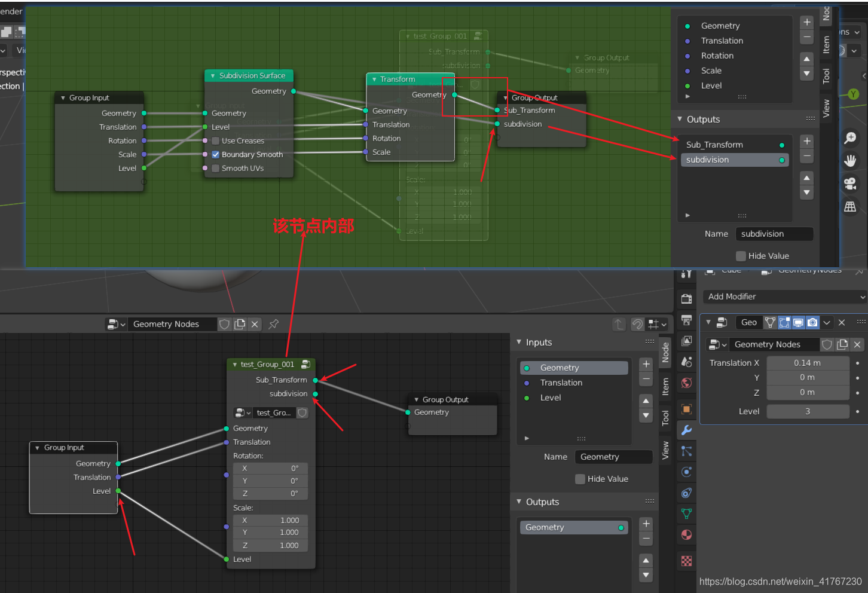Viewport: 868px width, 593px height.
Task: Open the Output properties printer icon
Action: click(686, 320)
